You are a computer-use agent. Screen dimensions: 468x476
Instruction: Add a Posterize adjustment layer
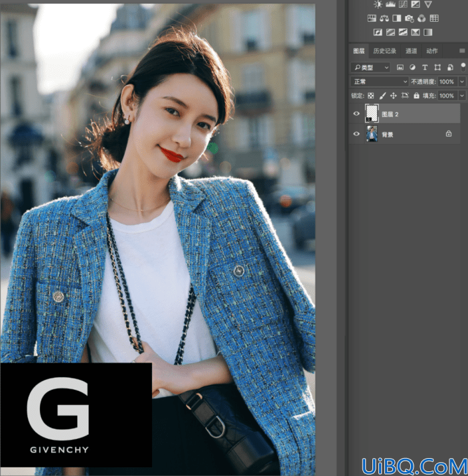click(390, 32)
